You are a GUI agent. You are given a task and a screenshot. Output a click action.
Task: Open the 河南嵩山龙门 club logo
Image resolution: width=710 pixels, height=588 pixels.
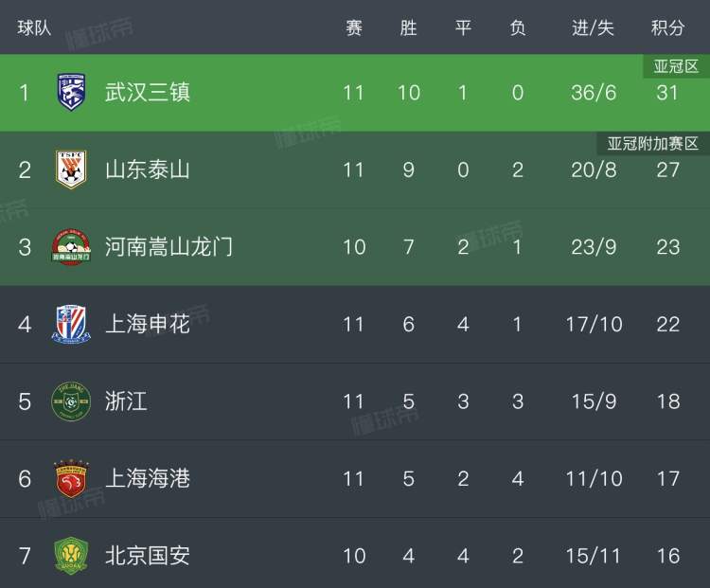click(x=71, y=247)
